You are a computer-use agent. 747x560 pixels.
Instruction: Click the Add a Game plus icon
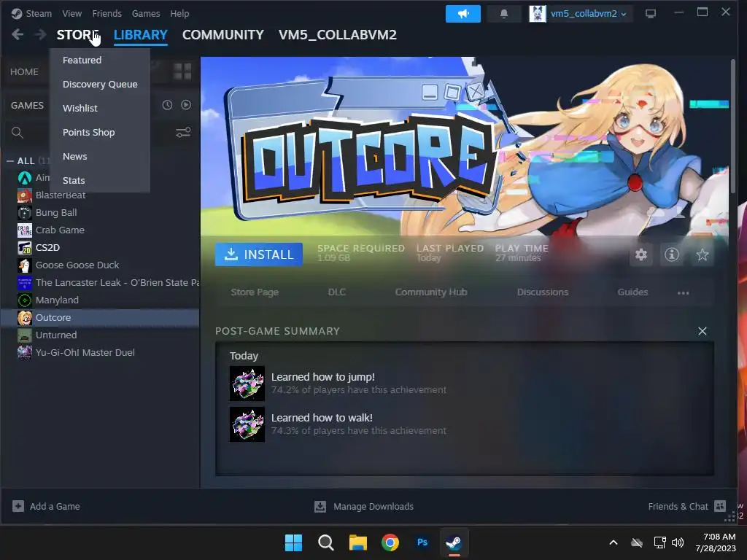point(18,506)
